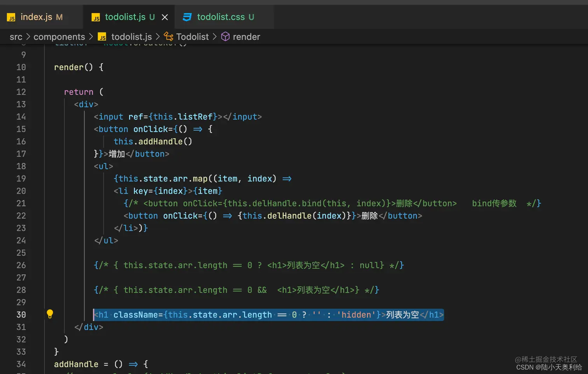The image size is (588, 374).
Task: Open the src breadcrumb
Action: (16, 37)
